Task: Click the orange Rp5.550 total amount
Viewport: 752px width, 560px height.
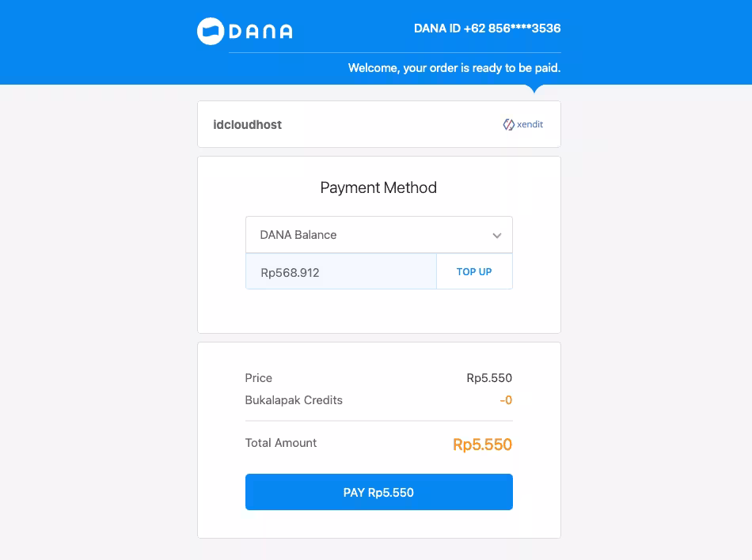Action: pos(483,444)
